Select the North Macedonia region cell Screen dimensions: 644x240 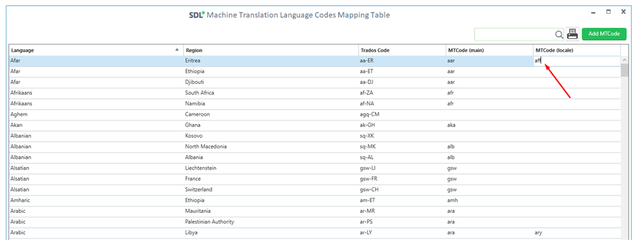tap(271, 146)
